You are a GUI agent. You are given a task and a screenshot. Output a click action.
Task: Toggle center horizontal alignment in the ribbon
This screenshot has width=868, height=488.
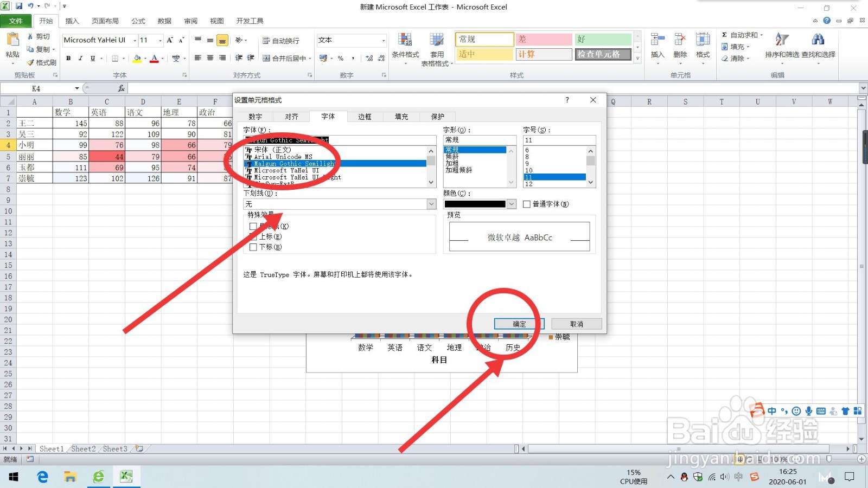210,58
